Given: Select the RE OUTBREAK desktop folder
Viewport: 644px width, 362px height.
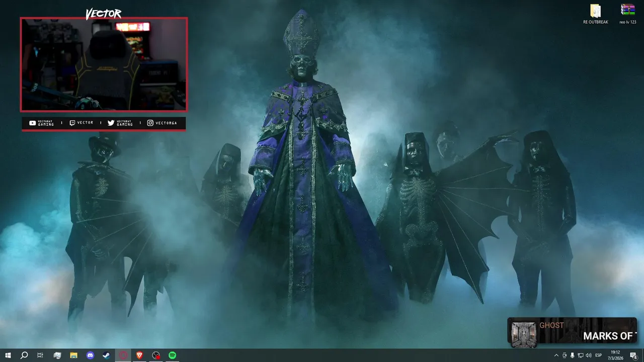Looking at the screenshot, I should click(x=596, y=14).
